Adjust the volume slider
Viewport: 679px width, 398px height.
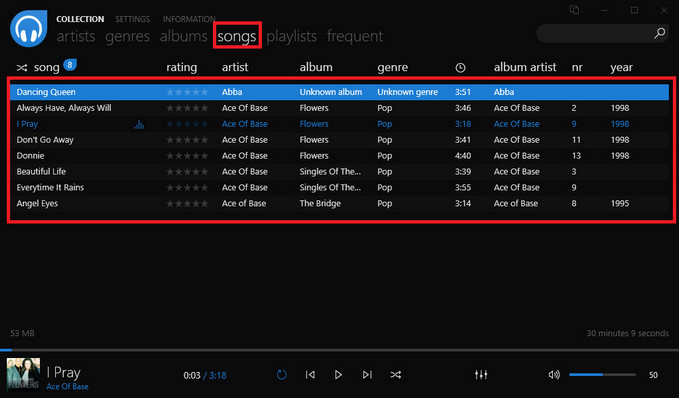click(x=602, y=375)
